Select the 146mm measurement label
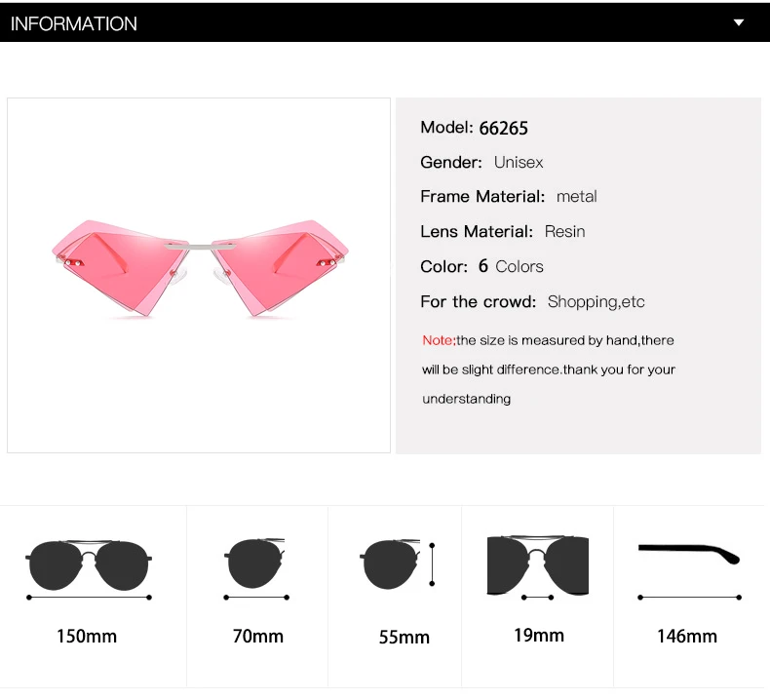This screenshot has height=700, width=770. (687, 636)
